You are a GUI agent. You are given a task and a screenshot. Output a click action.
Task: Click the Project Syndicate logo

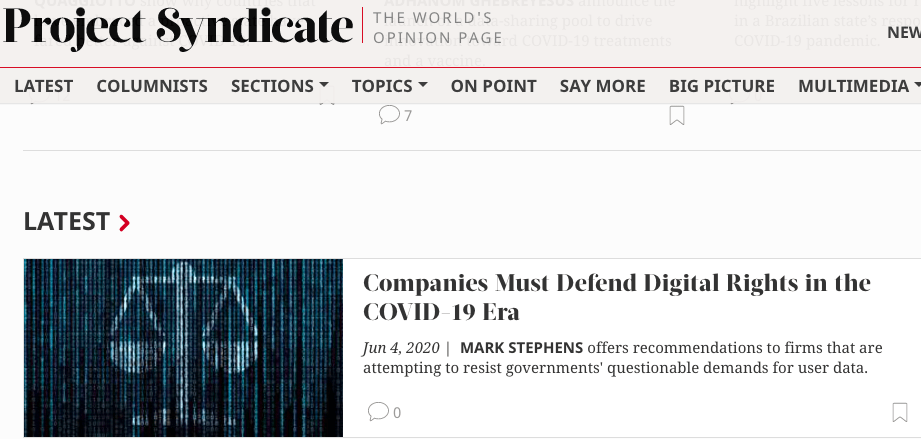178,28
